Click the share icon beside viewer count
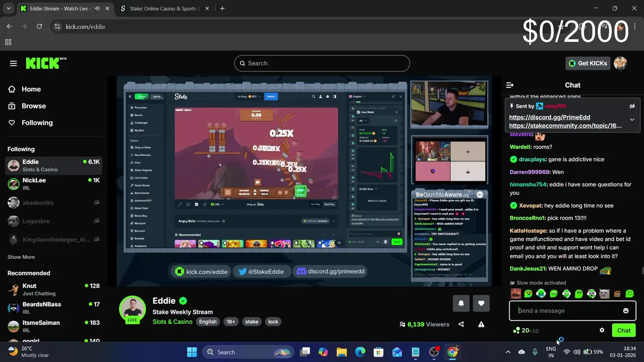The image size is (644, 362). (461, 324)
